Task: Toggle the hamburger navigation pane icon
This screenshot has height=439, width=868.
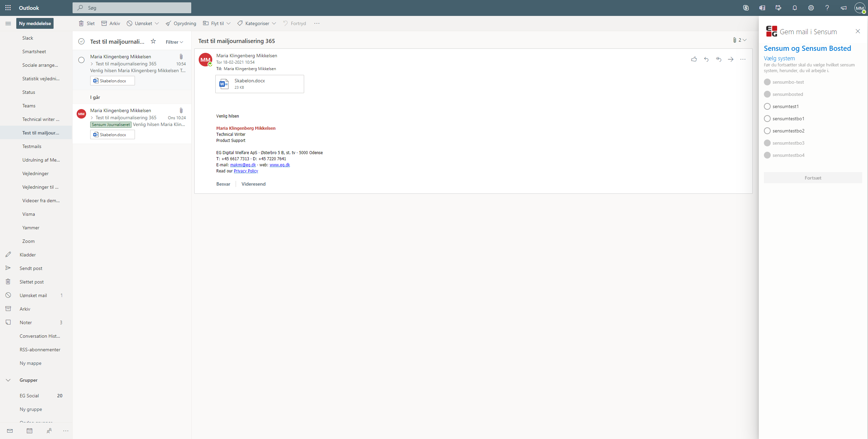Action: click(8, 23)
